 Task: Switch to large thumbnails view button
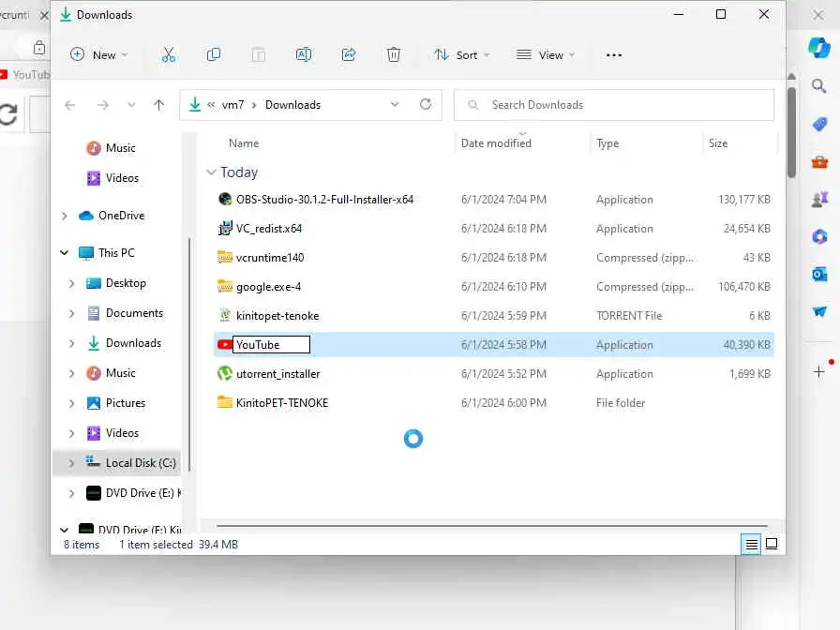[x=772, y=545]
